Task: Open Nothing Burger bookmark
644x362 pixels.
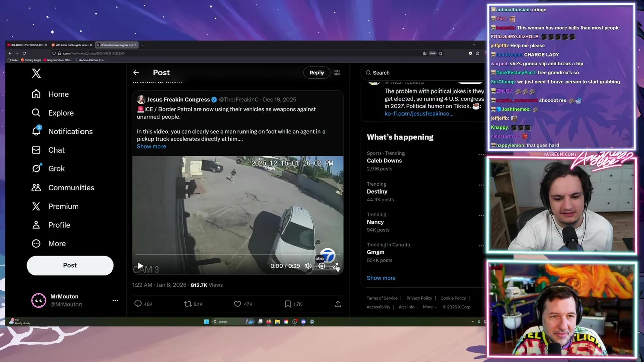Action: coord(31,60)
